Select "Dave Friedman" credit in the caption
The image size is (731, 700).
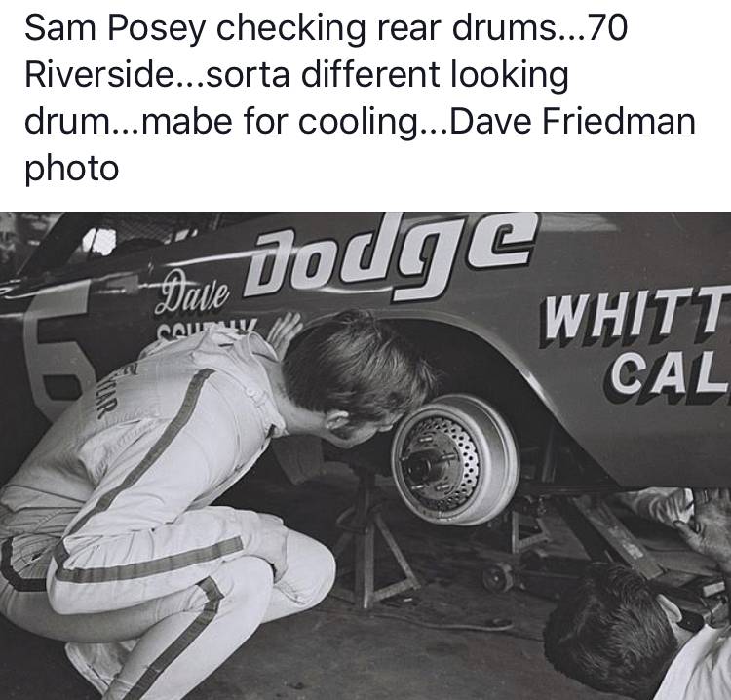(572, 121)
